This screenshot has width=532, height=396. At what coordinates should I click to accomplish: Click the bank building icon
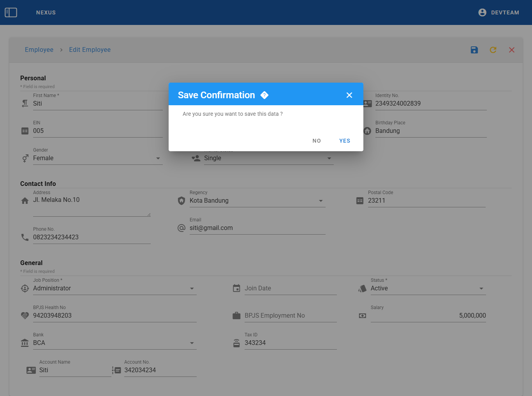(x=25, y=343)
